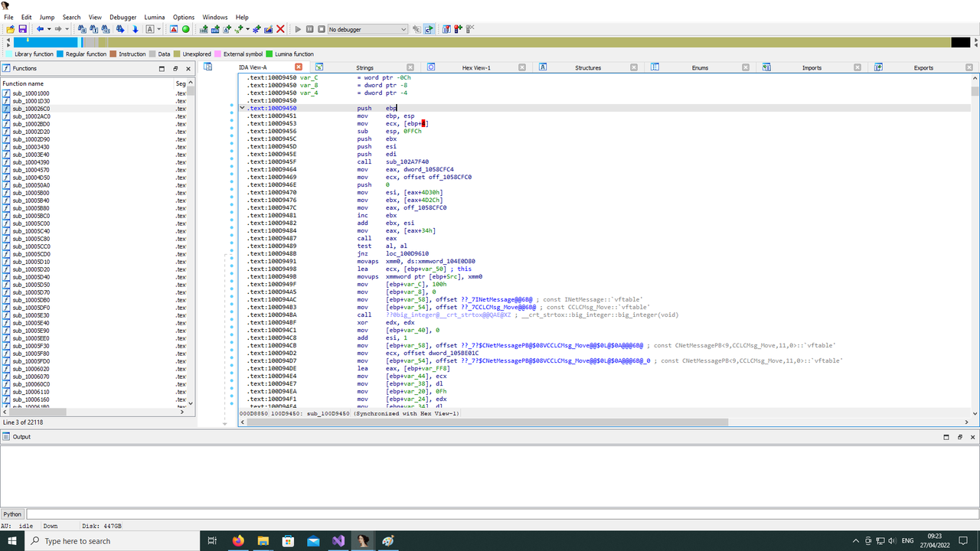Open binary search with the binoculars icon
This screenshot has height=551, width=980.
coord(80,28)
